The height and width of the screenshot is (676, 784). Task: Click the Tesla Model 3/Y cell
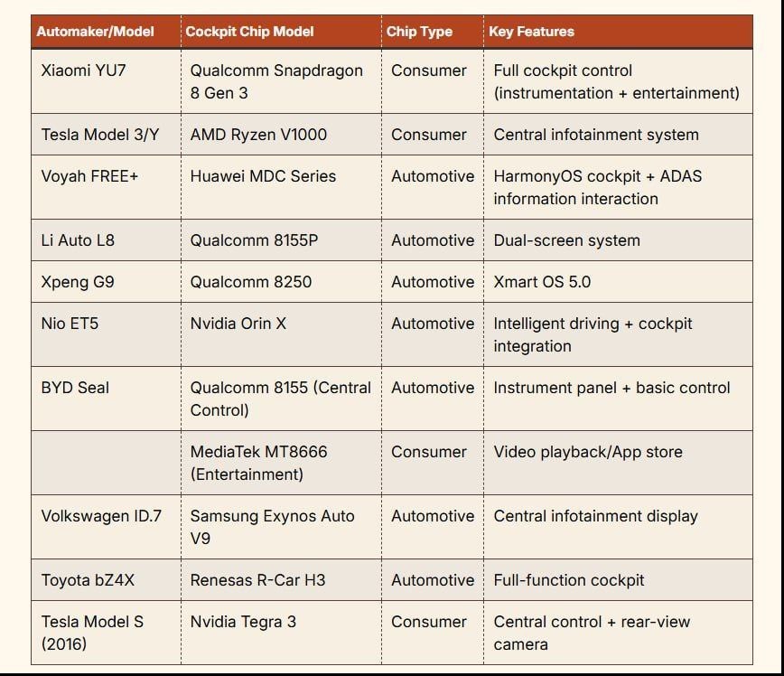point(106,134)
